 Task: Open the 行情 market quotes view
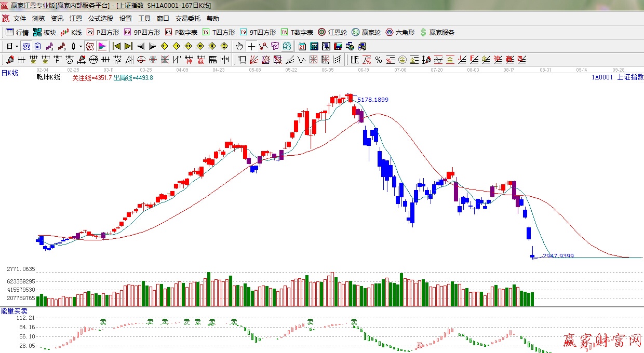(x=17, y=32)
